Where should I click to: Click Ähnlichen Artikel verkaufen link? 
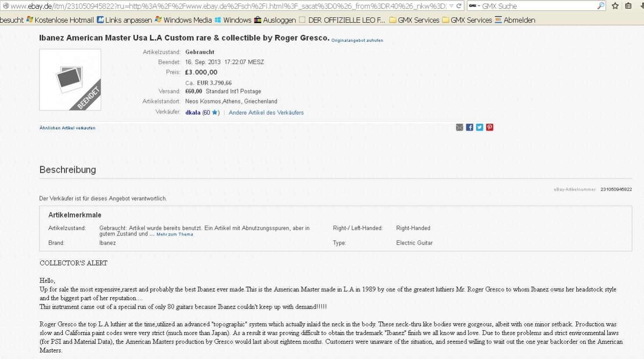pyautogui.click(x=67, y=128)
